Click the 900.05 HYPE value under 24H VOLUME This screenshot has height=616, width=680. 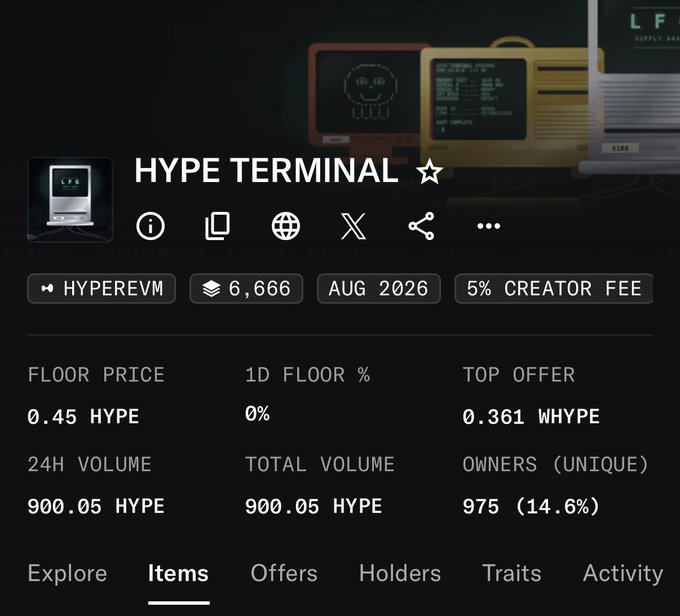pyautogui.click(x=96, y=506)
